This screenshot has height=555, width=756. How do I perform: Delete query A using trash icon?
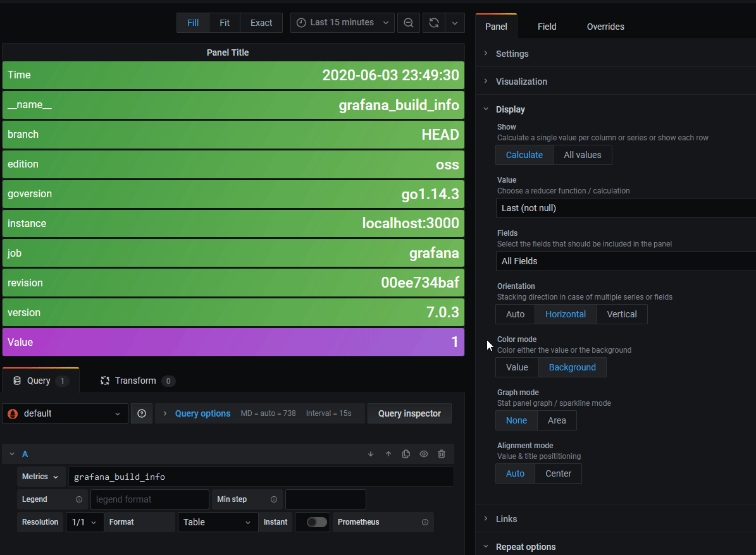pyautogui.click(x=441, y=454)
